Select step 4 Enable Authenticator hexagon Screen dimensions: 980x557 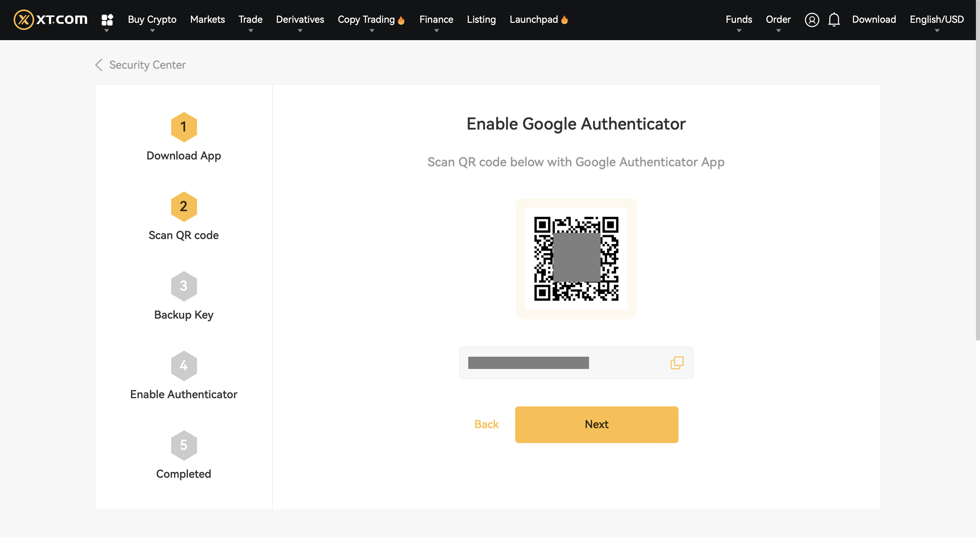184,366
